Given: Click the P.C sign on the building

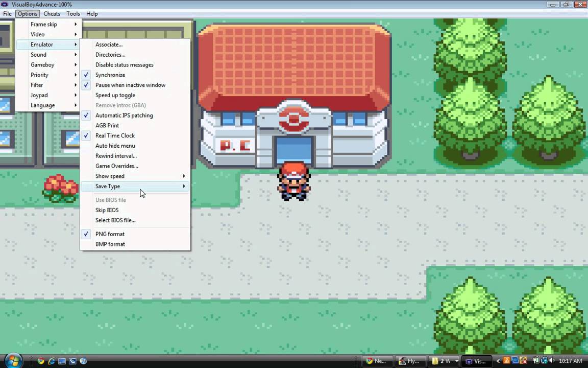Looking at the screenshot, I should click(x=235, y=146).
